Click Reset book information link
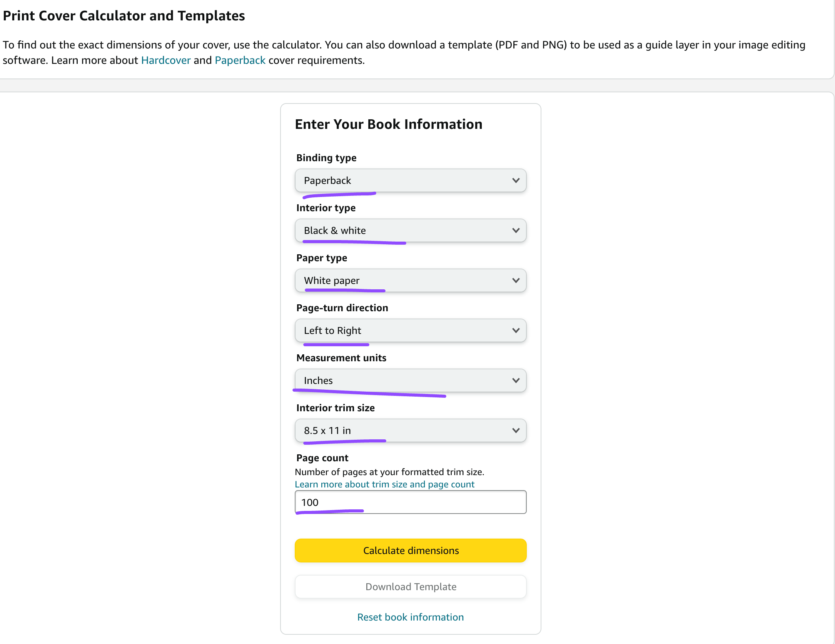The image size is (835, 644). [x=410, y=617]
